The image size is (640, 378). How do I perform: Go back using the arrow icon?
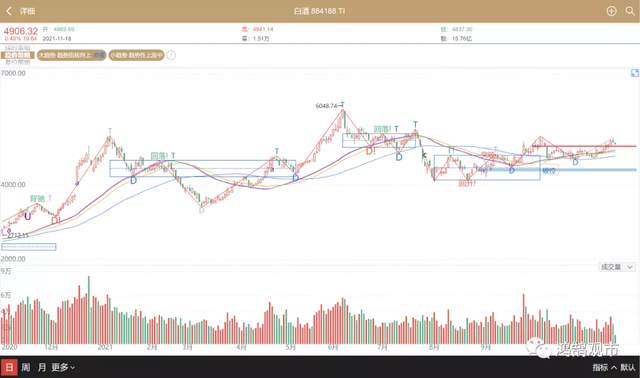9,11
